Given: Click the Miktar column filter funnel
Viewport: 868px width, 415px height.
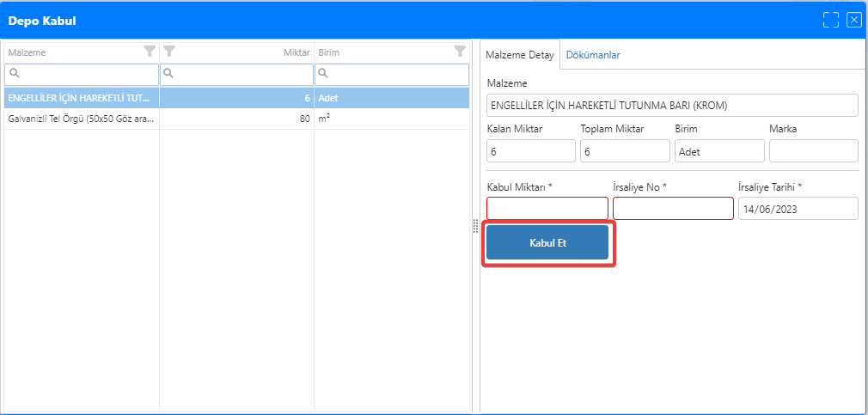Looking at the screenshot, I should click(169, 52).
